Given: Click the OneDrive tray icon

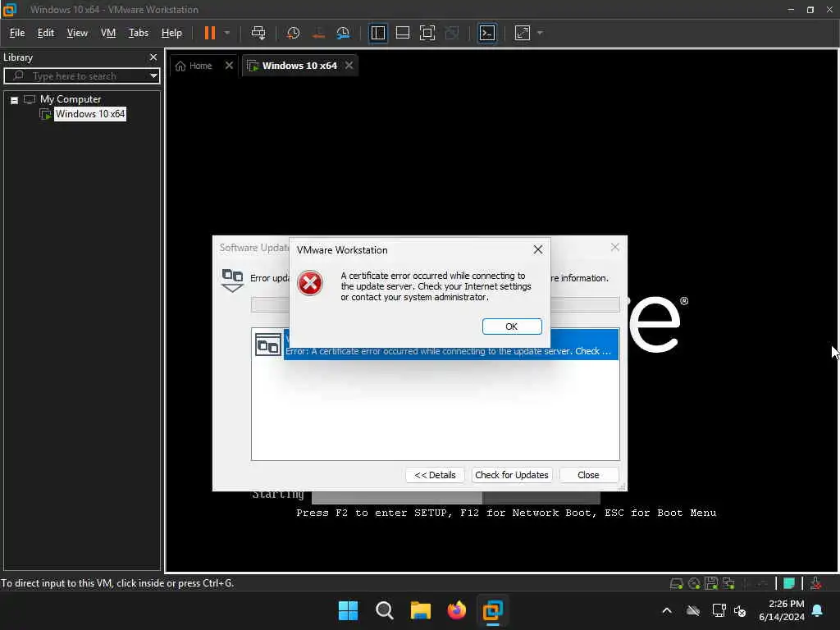Looking at the screenshot, I should point(692,610).
